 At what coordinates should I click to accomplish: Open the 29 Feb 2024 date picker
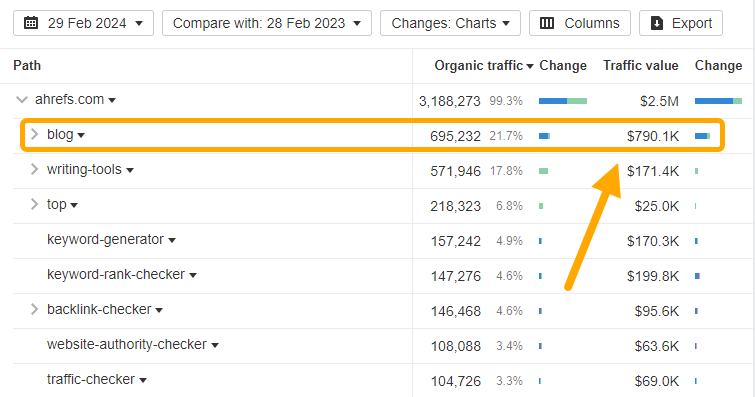tap(83, 23)
